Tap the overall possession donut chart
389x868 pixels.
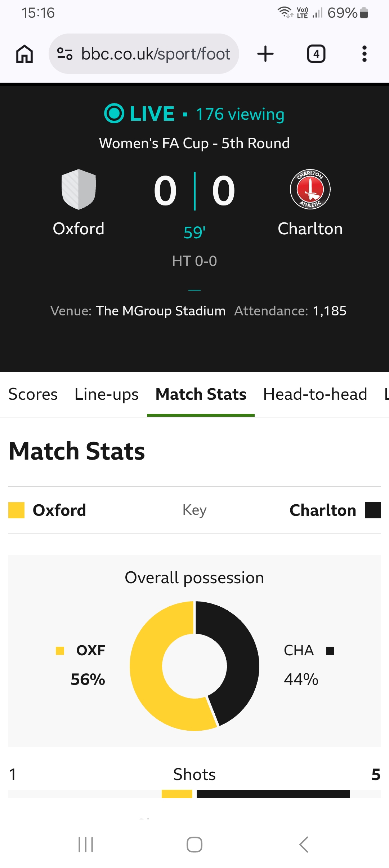click(194, 666)
